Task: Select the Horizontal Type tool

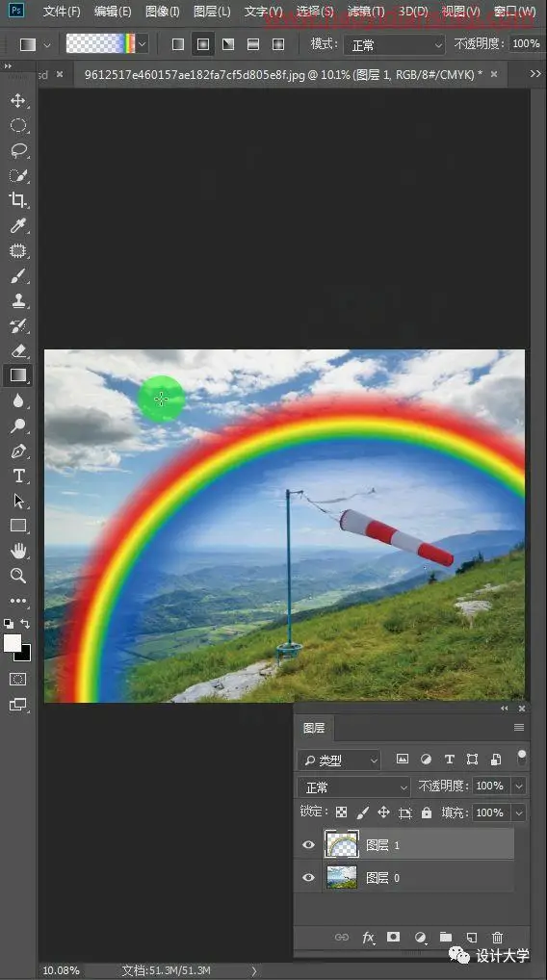Action: (18, 476)
